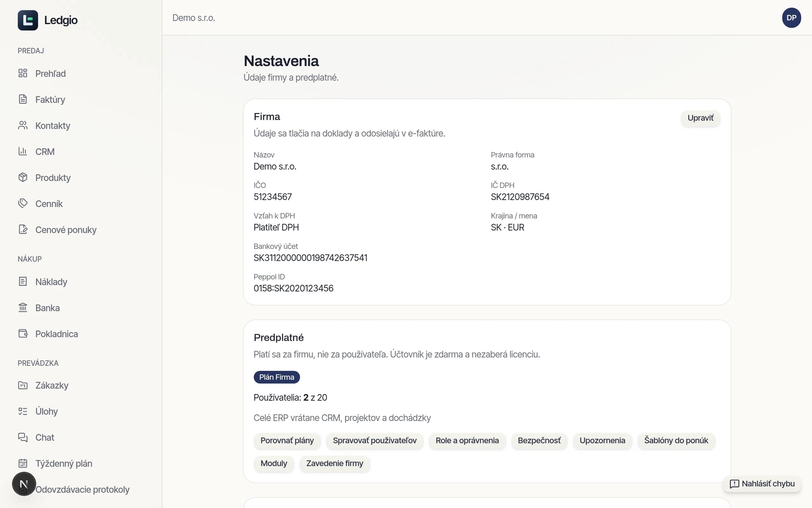Click the Plán Firma badge

point(277,377)
